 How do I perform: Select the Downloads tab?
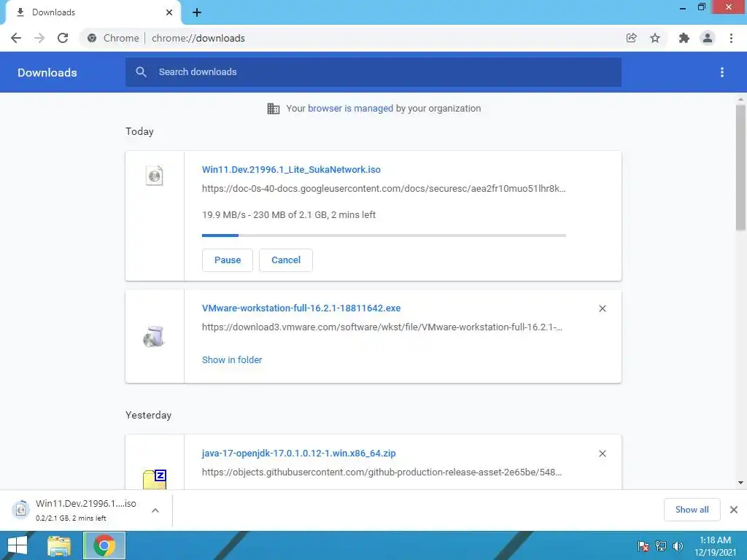(93, 12)
